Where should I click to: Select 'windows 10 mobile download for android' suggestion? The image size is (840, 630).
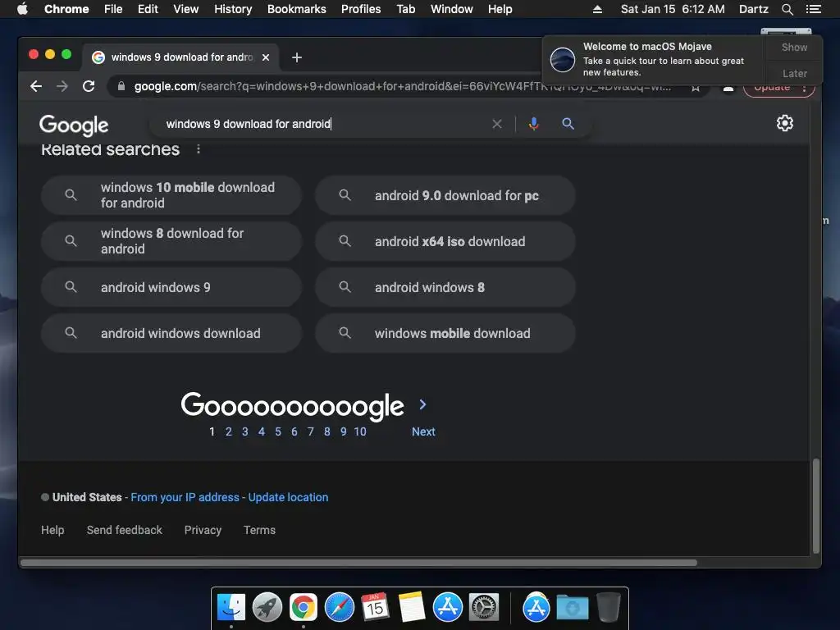tap(171, 195)
